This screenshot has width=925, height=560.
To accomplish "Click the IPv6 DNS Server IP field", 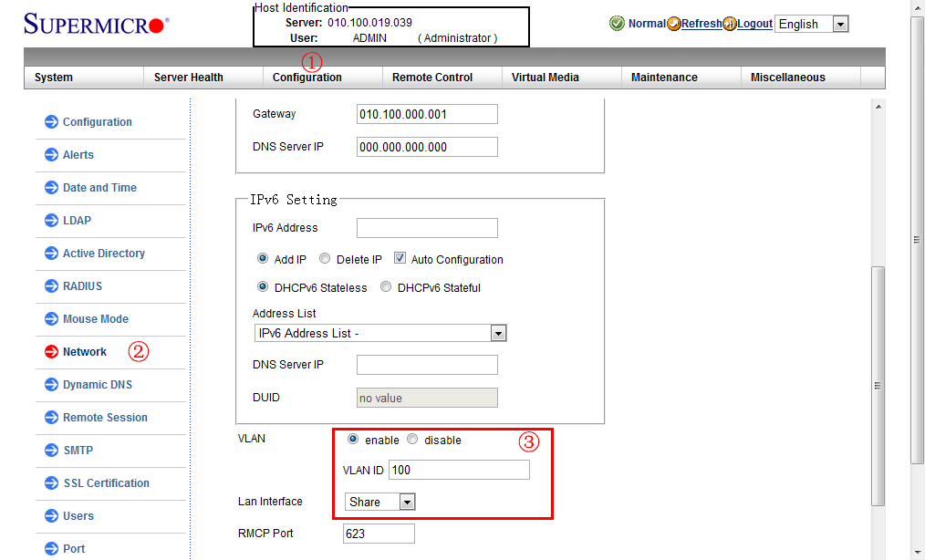I will (427, 365).
